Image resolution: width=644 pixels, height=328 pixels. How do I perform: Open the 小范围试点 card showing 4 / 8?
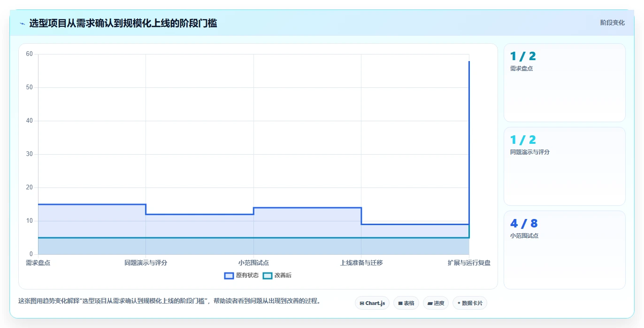[564, 250]
